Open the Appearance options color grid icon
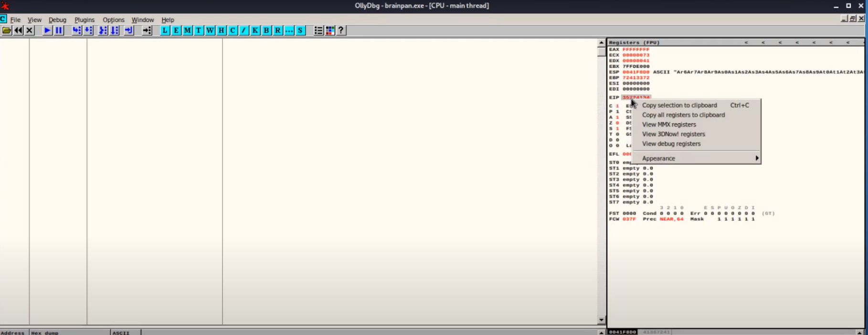868x335 pixels. 330,31
